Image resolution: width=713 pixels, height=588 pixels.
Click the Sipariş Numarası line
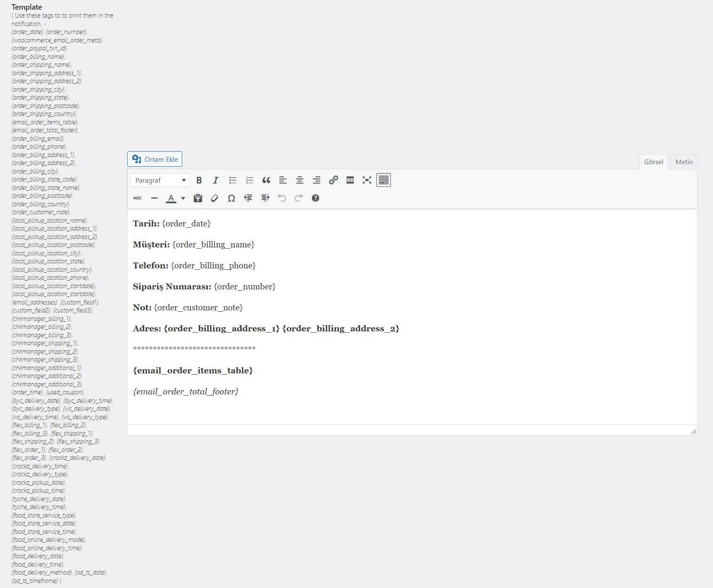204,286
